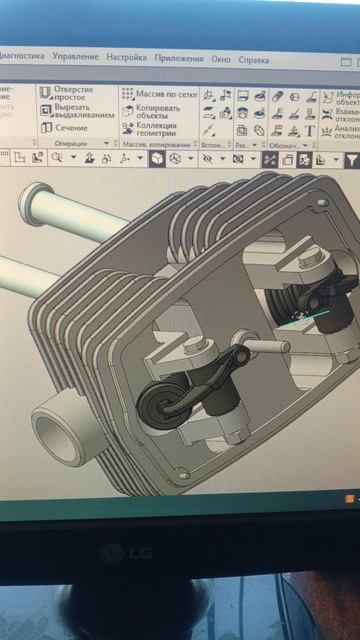Open the Настройка menu
This screenshot has height=640, width=360.
coord(127,57)
